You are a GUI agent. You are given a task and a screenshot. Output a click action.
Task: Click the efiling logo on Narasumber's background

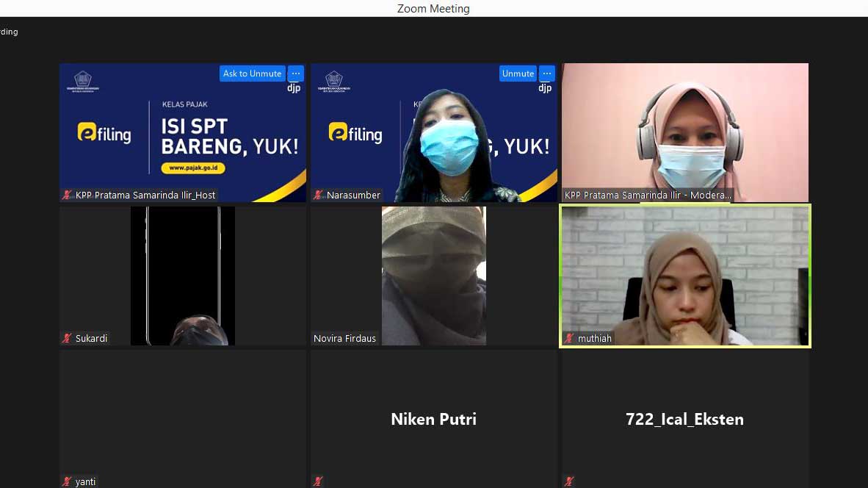[x=355, y=133]
